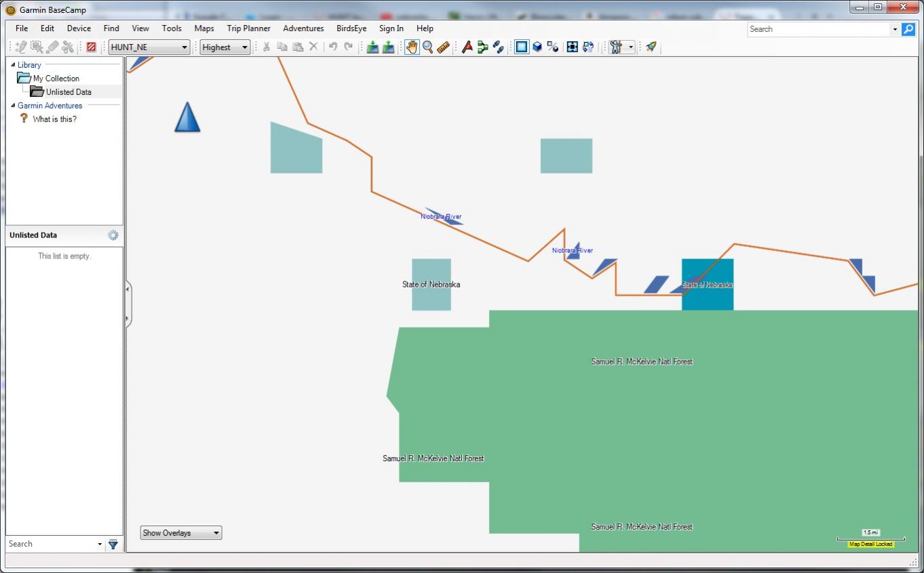Select the Measure ruler tool
Image resolution: width=924 pixels, height=573 pixels.
[444, 47]
